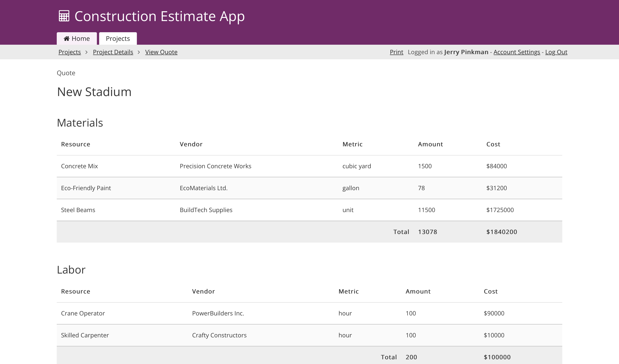Go to the Projects breadcrumb link
This screenshot has height=364, width=619.
(x=69, y=52)
